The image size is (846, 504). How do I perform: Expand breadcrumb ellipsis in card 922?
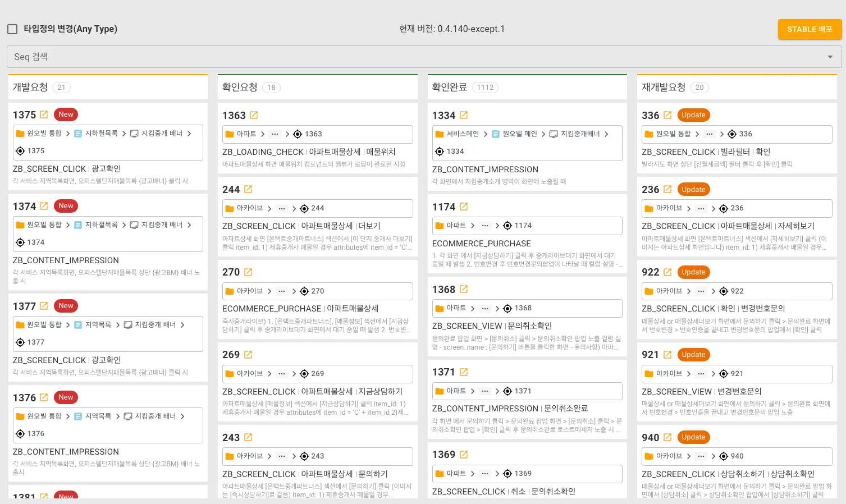tap(701, 291)
